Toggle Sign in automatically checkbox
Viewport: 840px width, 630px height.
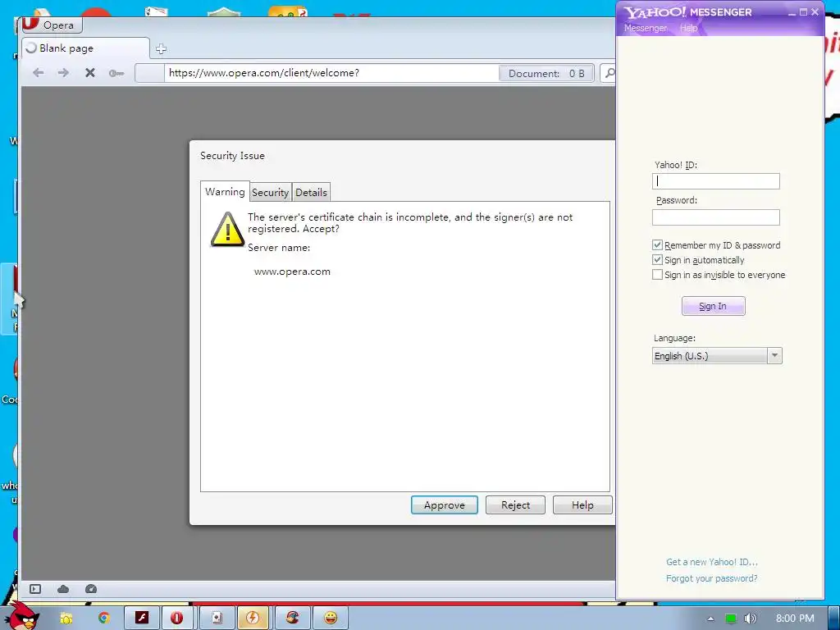point(657,260)
